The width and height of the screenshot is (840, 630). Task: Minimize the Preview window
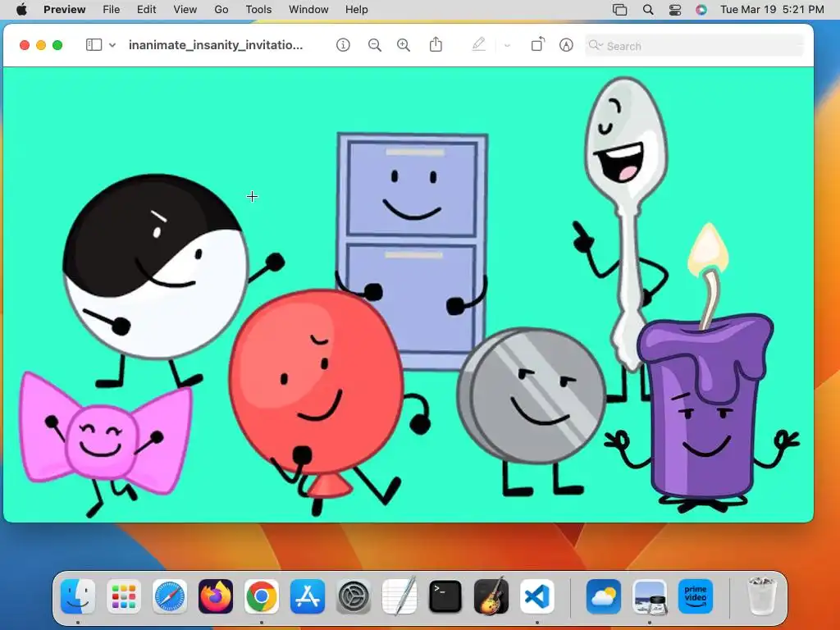41,46
